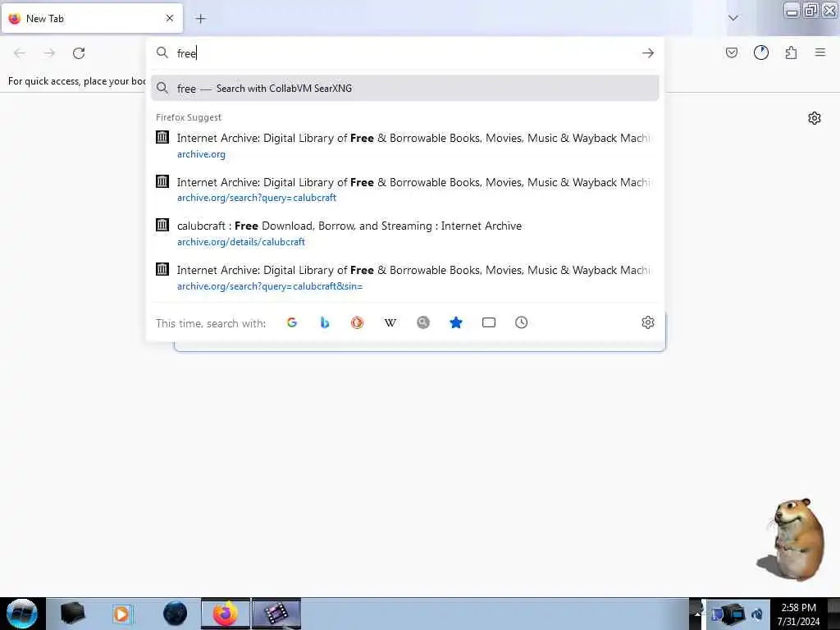Open new tab page personalize gear
The width and height of the screenshot is (840, 630).
815,118
